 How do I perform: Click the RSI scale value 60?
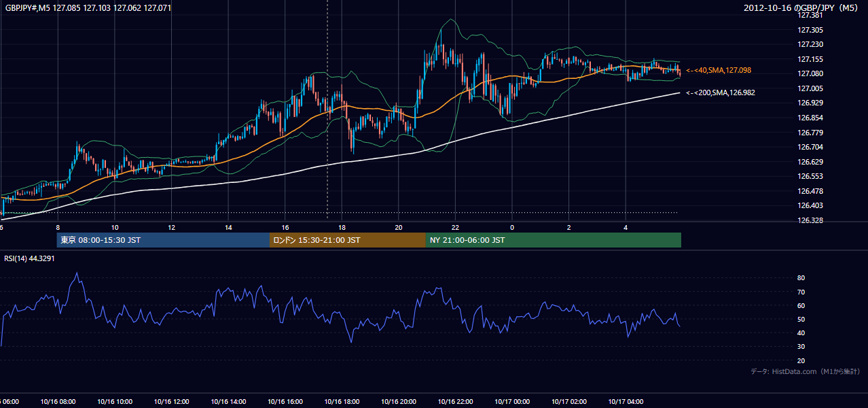click(x=801, y=305)
